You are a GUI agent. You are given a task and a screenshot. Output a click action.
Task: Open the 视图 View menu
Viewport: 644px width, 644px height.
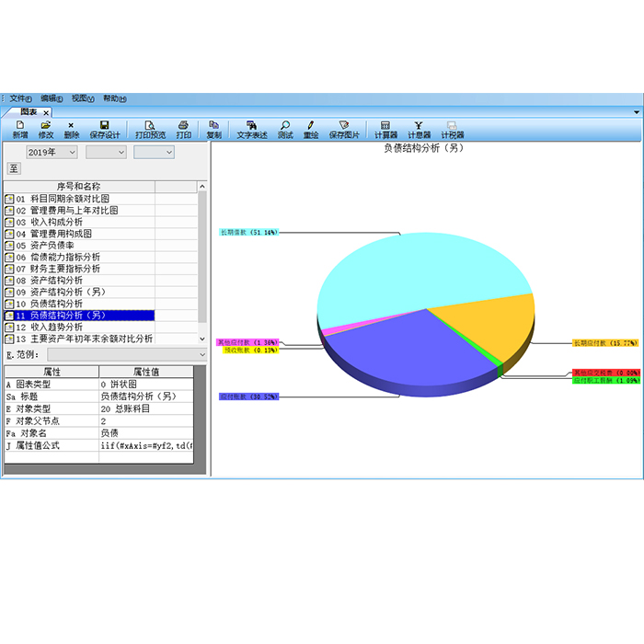pyautogui.click(x=84, y=98)
